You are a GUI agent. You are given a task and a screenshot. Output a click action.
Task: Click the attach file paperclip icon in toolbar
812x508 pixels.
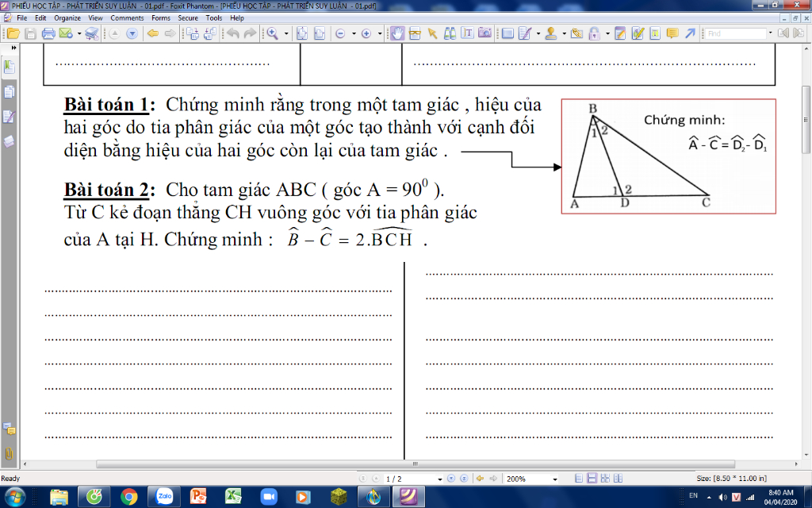click(577, 33)
